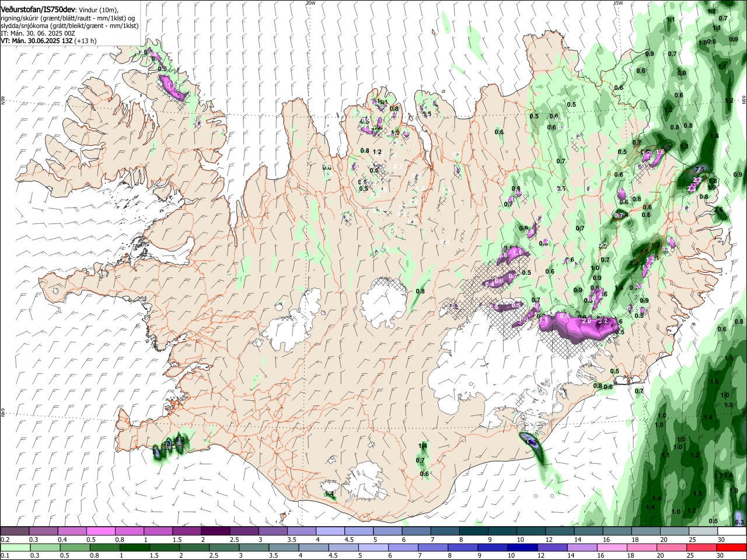747x560 pixels.
Task: Click the darkest green swatch at 1 in lower legend row
Action: tap(134, 547)
